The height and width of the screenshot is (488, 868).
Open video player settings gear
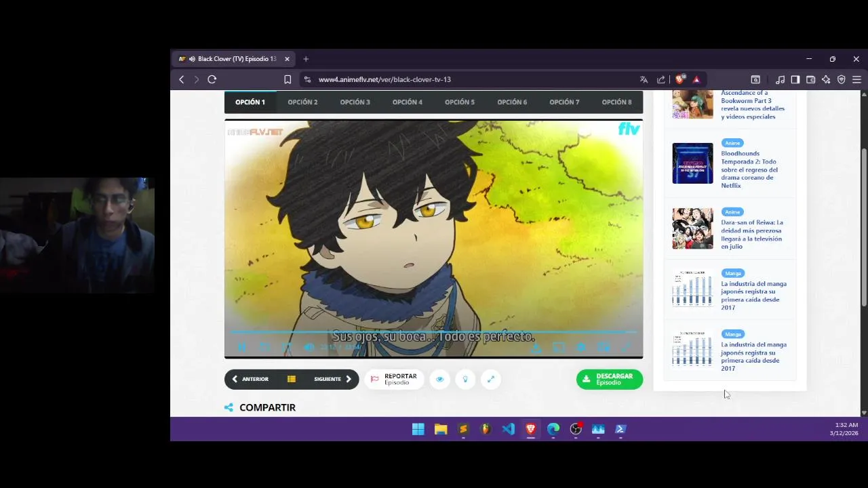(580, 347)
